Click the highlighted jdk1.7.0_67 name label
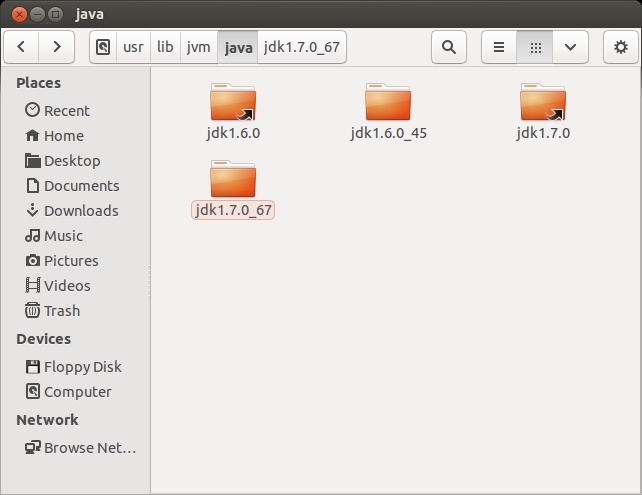642x495 pixels. point(233,210)
